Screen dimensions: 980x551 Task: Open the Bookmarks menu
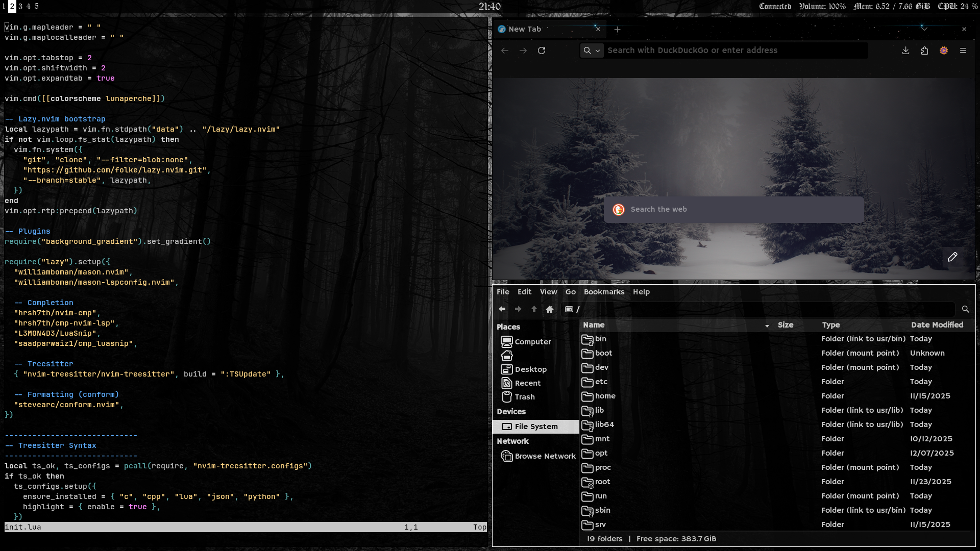click(x=604, y=292)
